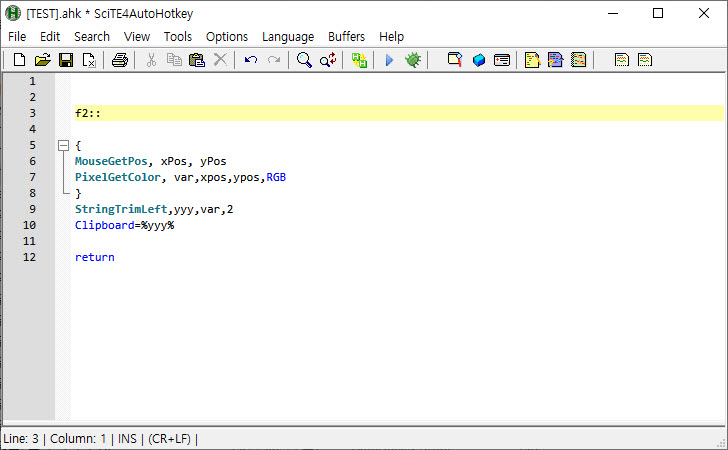Start debugging with the green bug icon
Screen dimensions: 728x450
tap(413, 60)
